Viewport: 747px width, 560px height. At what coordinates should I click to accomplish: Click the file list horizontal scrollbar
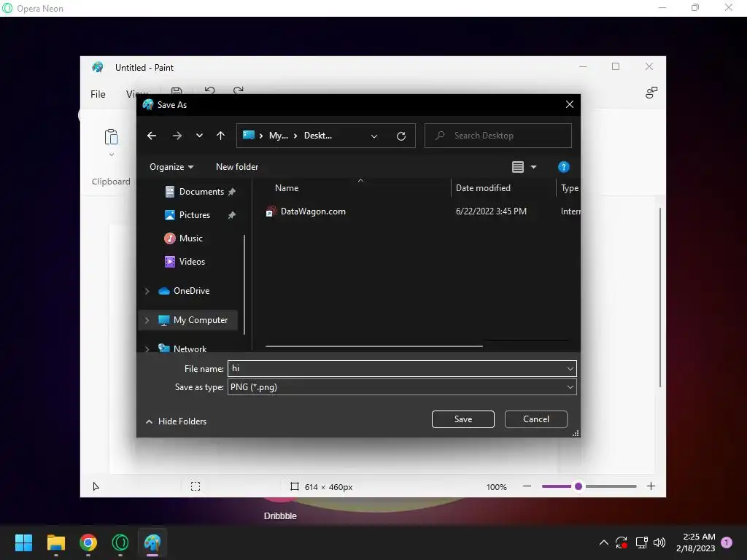tap(374, 346)
